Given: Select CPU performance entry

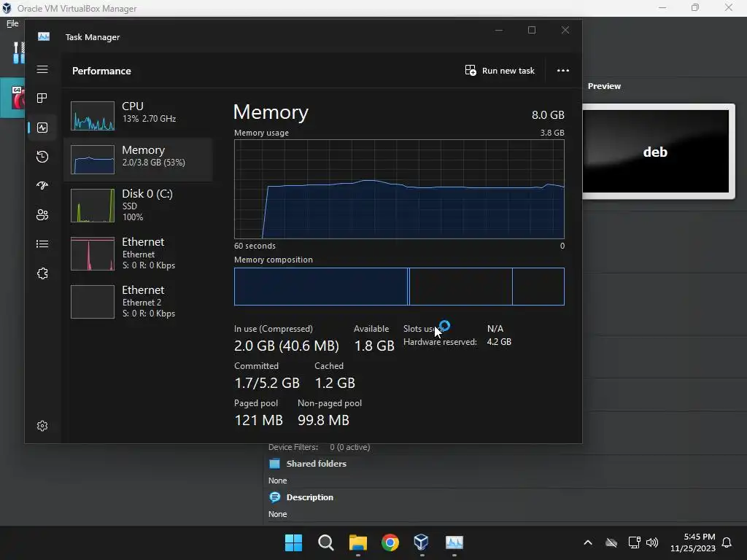Looking at the screenshot, I should tap(138, 116).
